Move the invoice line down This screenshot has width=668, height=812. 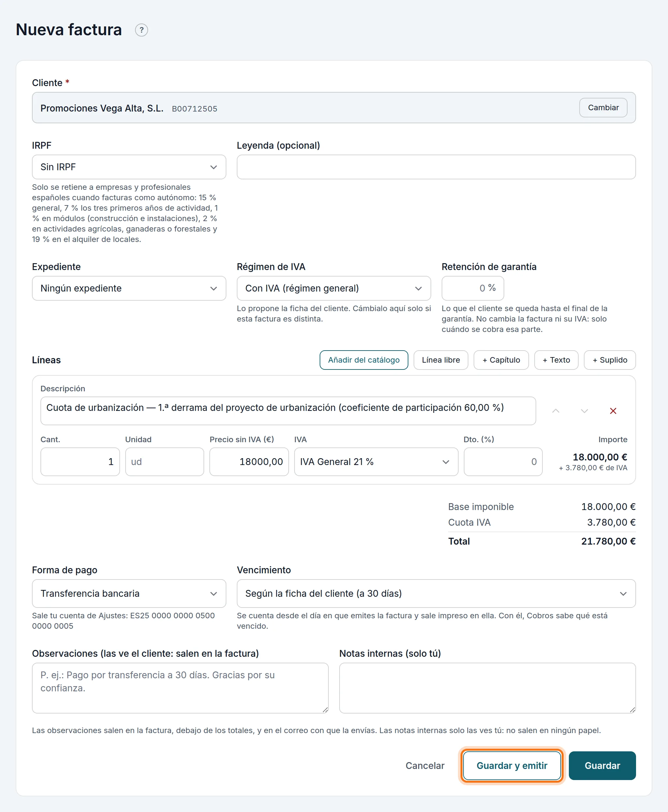584,411
